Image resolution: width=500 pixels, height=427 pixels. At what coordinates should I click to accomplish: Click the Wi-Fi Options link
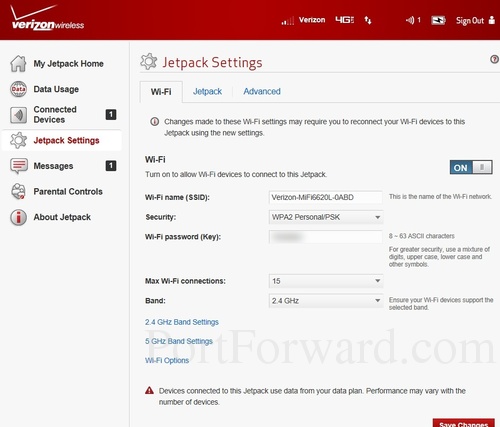167,360
